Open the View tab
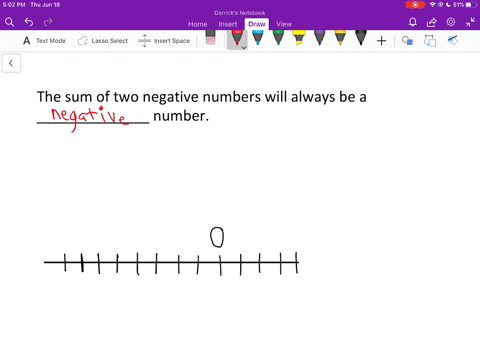The height and width of the screenshot is (360, 480). pyautogui.click(x=284, y=24)
